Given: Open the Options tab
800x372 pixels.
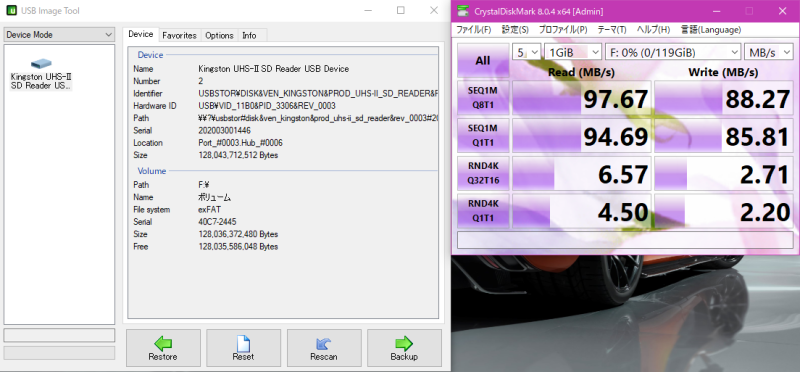Looking at the screenshot, I should coord(219,35).
